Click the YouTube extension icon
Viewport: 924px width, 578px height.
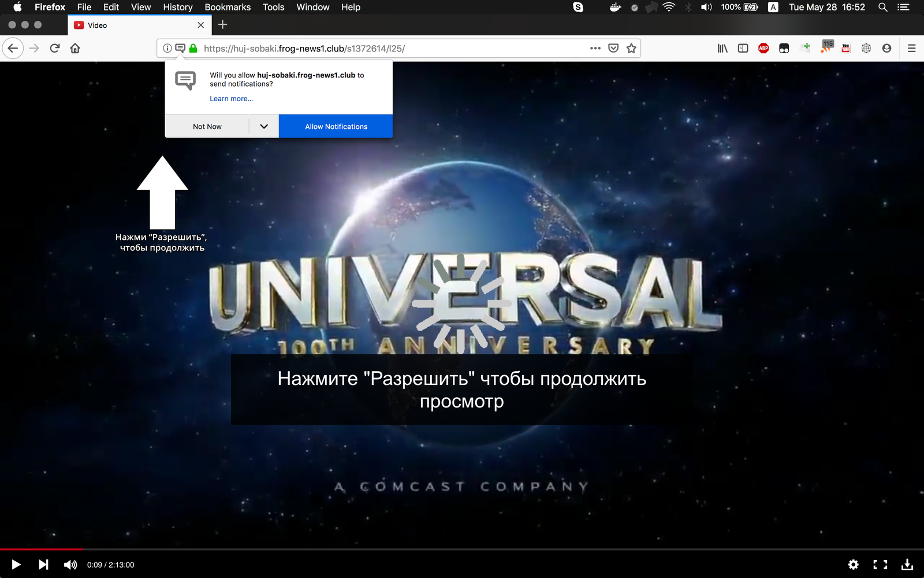click(846, 49)
